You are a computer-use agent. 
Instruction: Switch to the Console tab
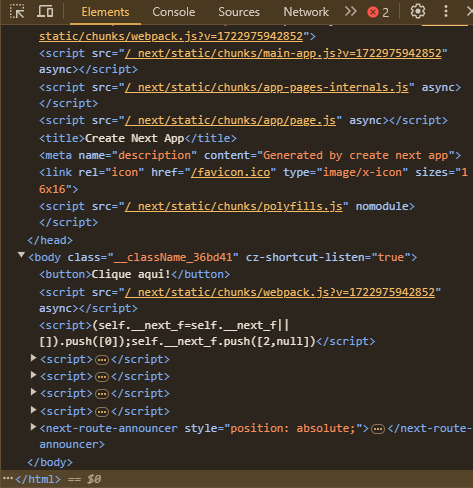(174, 12)
